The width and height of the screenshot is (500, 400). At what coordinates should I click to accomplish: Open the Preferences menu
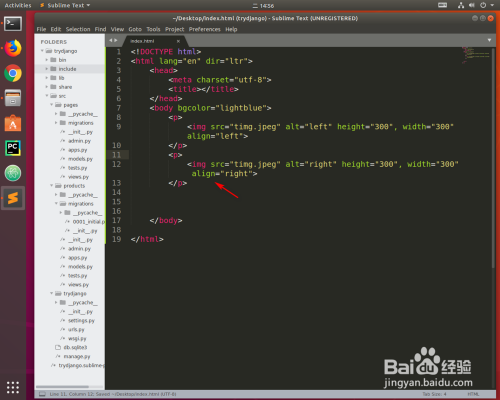[204, 29]
